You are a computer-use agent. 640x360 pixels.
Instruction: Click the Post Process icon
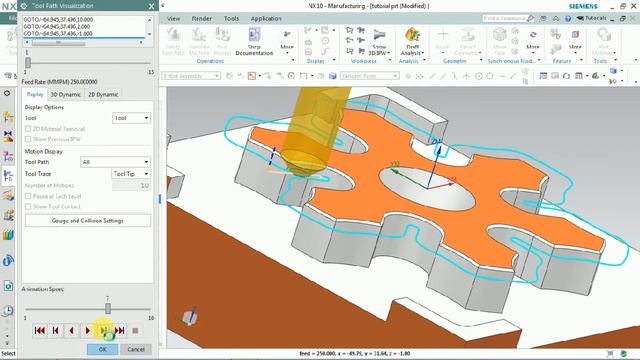222,35
